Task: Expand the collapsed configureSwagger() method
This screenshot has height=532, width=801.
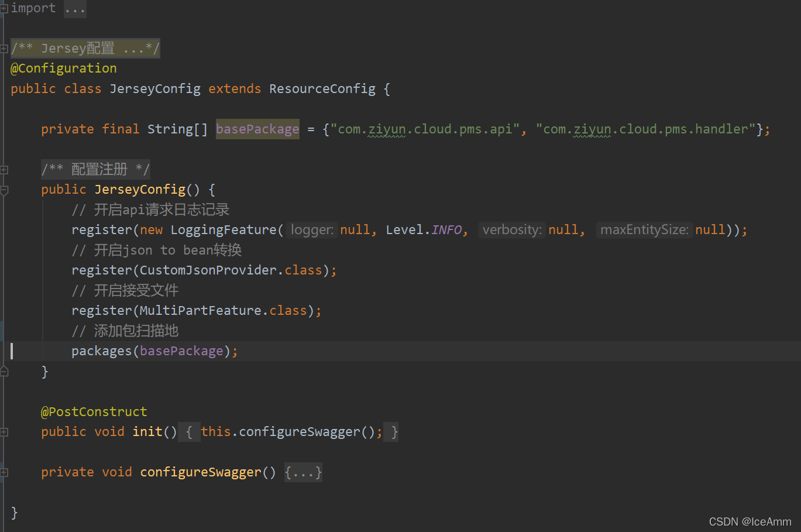Action: [x=4, y=472]
